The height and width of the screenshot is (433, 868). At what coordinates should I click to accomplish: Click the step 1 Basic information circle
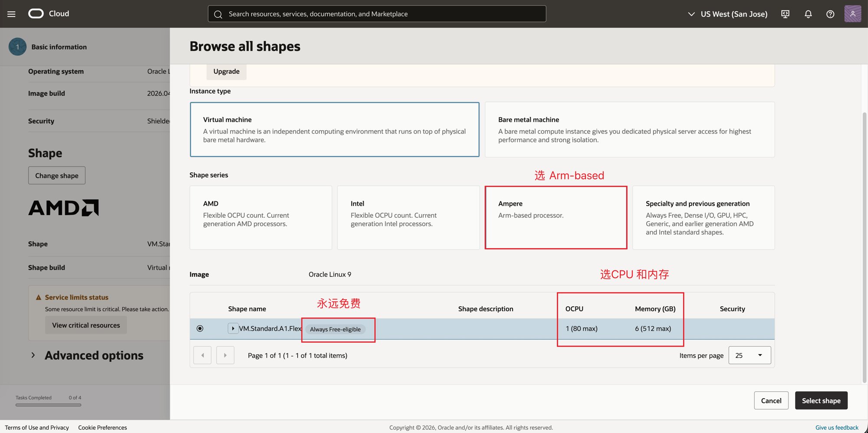point(17,46)
